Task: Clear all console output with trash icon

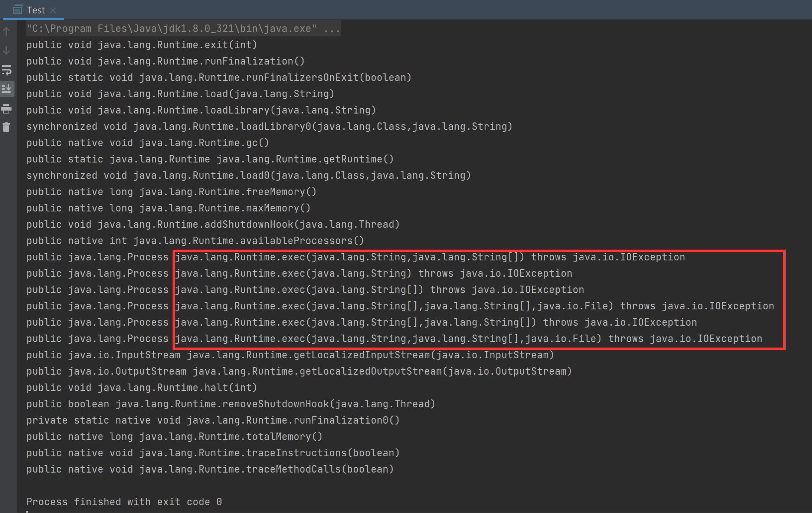Action: (x=6, y=128)
